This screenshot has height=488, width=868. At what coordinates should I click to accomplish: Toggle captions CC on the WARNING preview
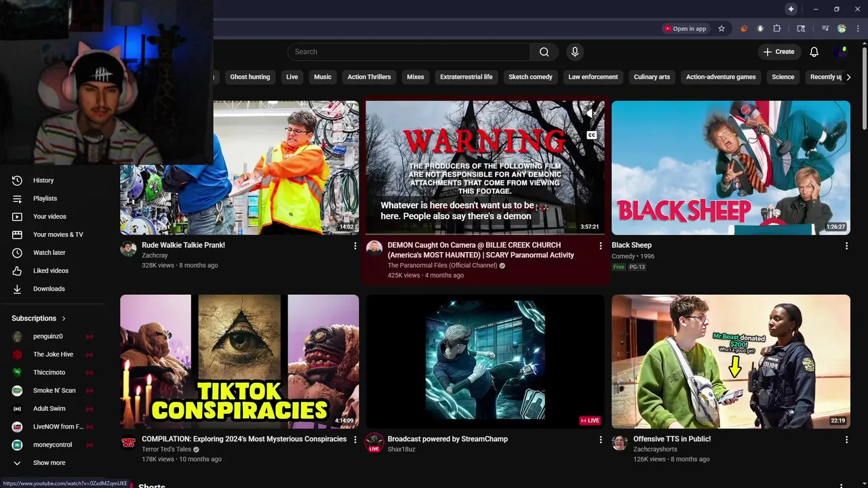591,135
